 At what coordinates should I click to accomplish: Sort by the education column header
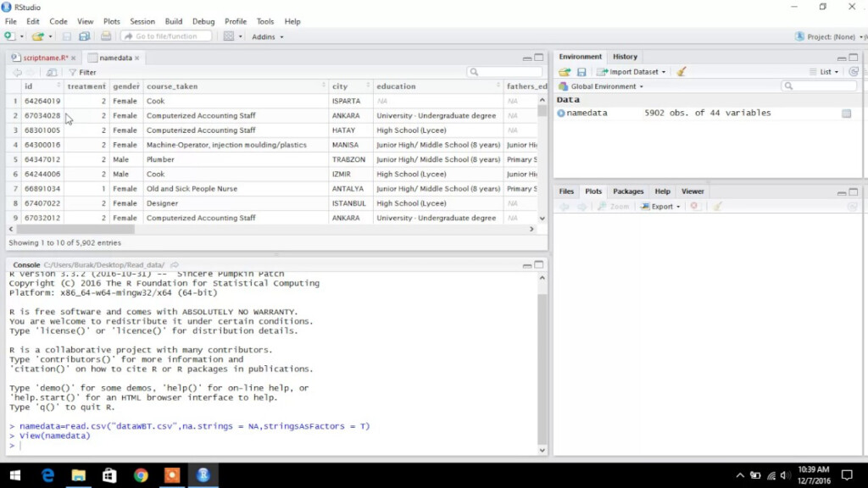pos(438,86)
